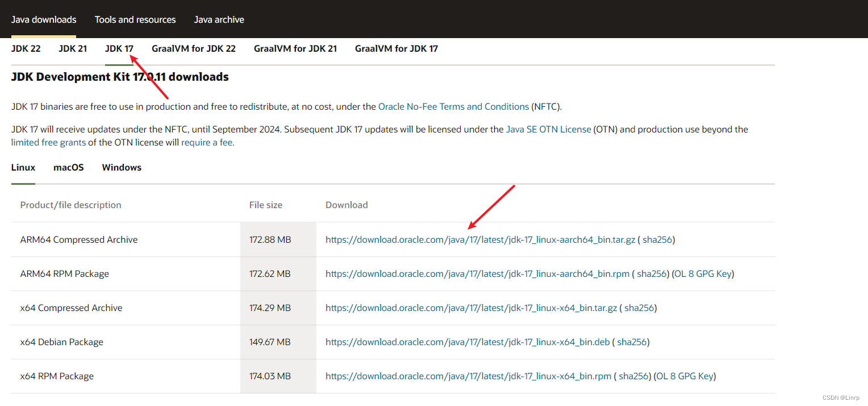
Task: Click the 174.03 MB file size cell
Action: point(278,376)
